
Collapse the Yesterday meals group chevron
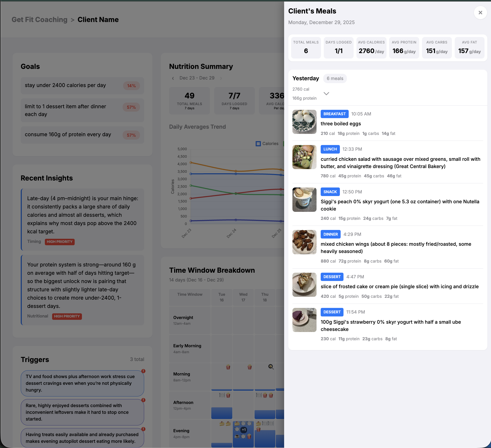tap(326, 94)
